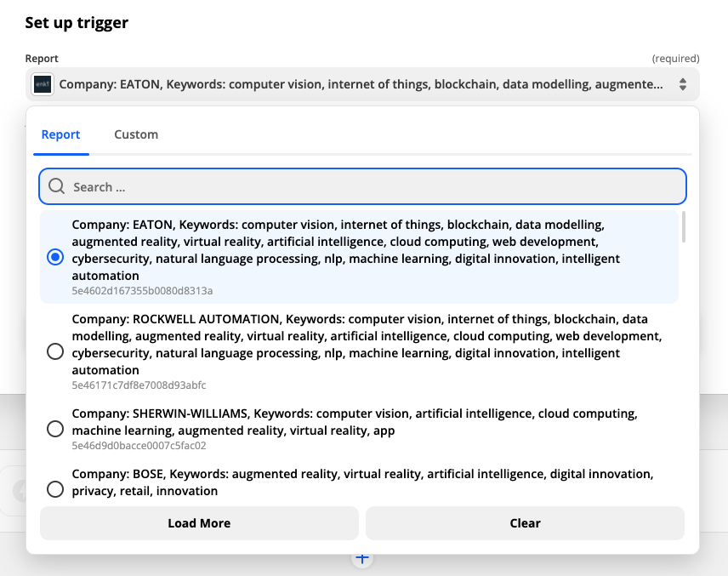Image resolution: width=728 pixels, height=576 pixels.
Task: Click the magnifying glass search icon
Action: [x=57, y=186]
